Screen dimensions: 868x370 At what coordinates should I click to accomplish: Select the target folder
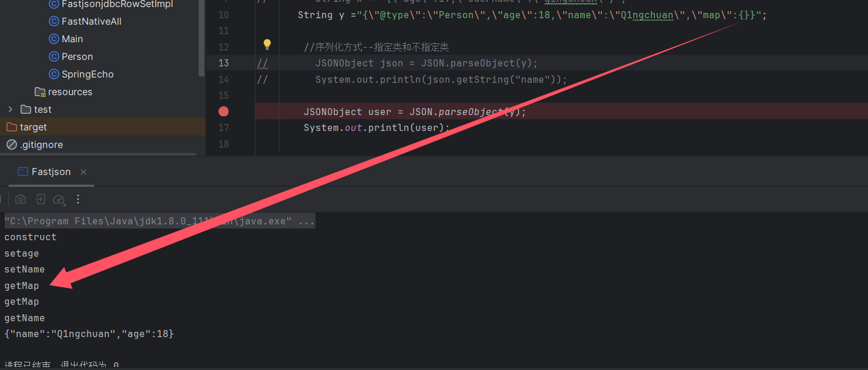33,127
